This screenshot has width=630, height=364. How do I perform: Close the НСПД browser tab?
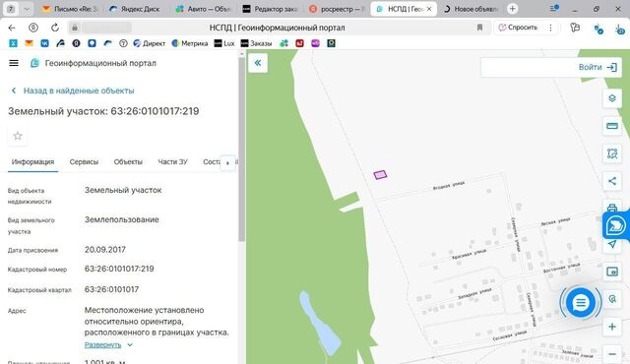click(x=429, y=9)
